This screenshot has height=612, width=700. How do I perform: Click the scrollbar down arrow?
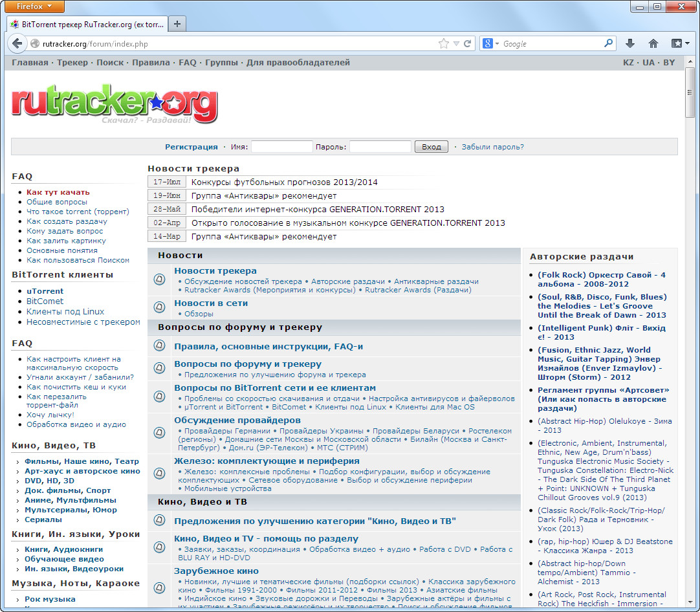(690, 603)
